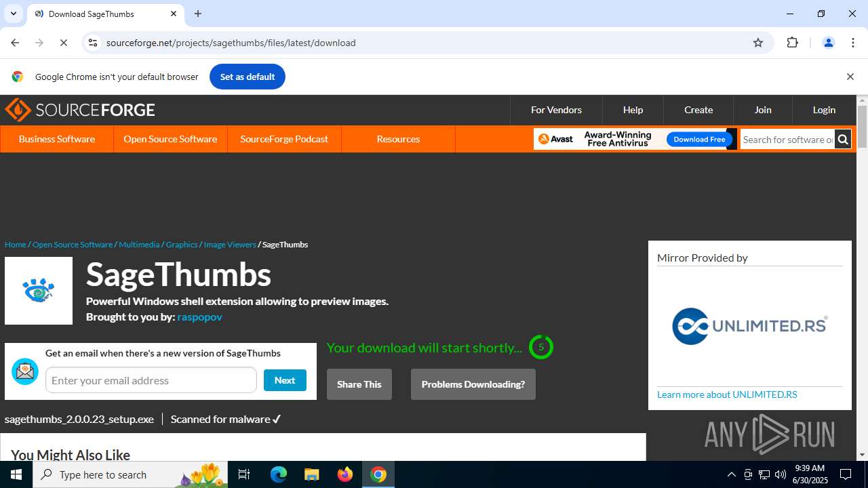View site information icon in address bar
The width and height of the screenshot is (868, 488).
tap(93, 43)
